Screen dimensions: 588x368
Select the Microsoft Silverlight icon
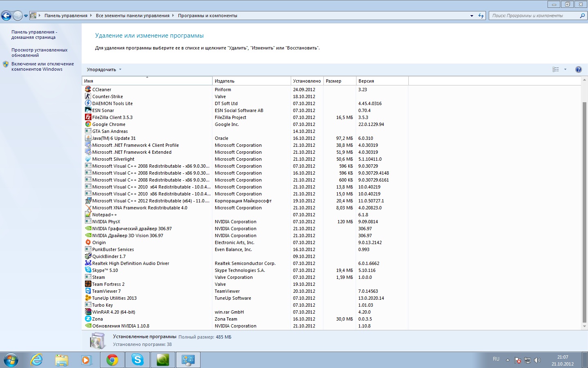click(x=88, y=159)
